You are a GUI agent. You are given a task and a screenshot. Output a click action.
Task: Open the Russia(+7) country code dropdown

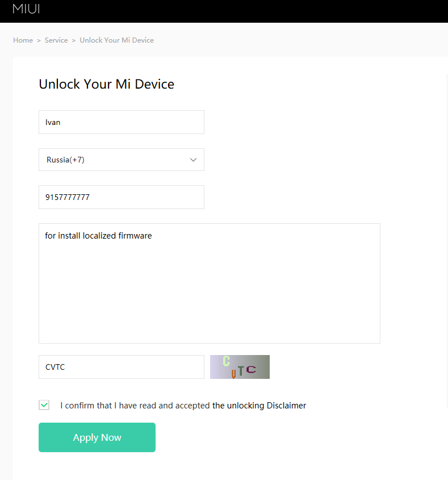(x=121, y=160)
